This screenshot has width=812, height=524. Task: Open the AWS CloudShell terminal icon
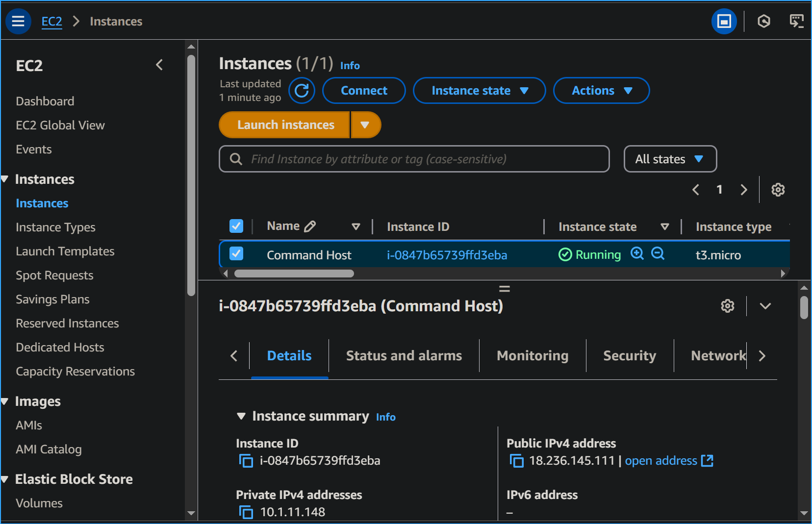coord(796,21)
